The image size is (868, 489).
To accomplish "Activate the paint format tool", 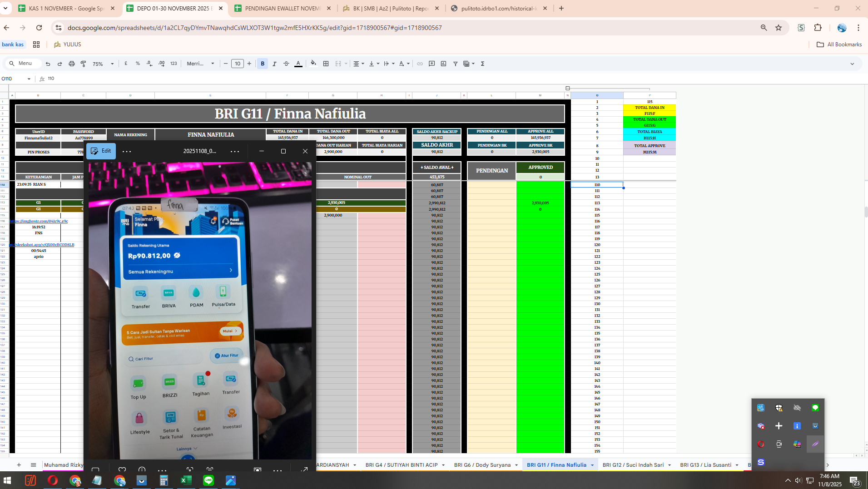I will tap(84, 64).
